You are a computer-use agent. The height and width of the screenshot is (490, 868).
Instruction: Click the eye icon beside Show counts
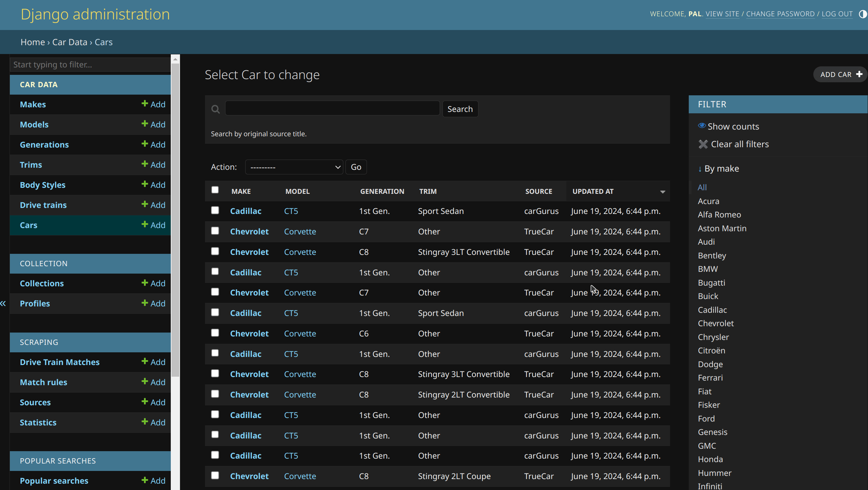pos(702,126)
